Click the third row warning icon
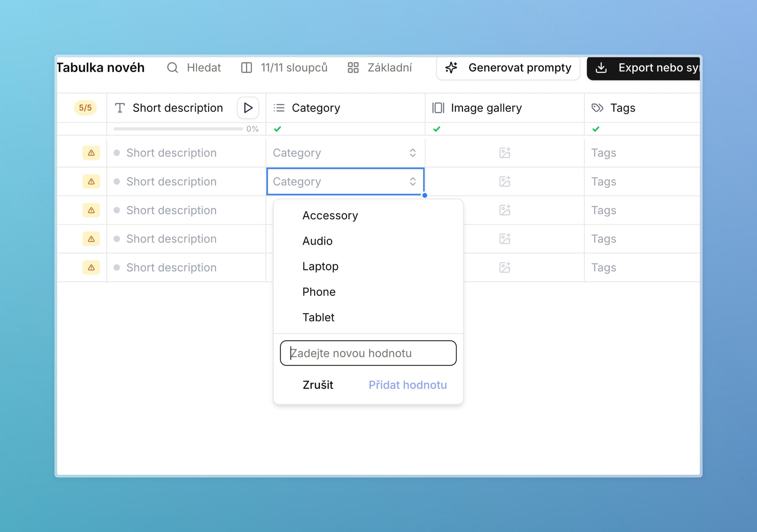 coord(91,210)
